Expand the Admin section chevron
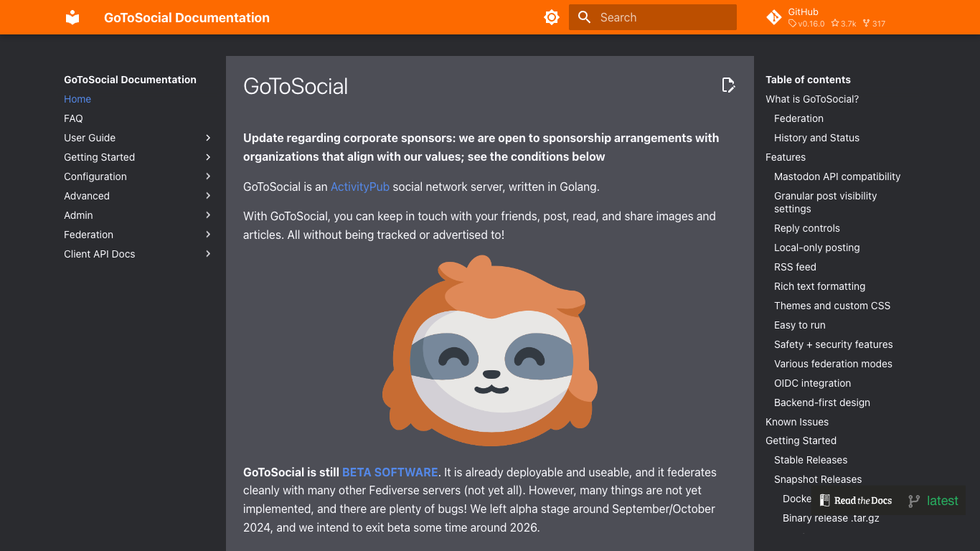 tap(208, 215)
